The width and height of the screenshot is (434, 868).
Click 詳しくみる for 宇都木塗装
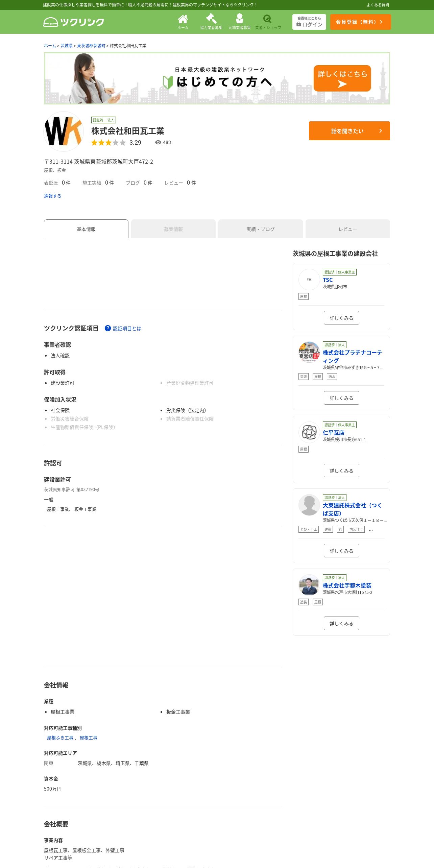341,623
